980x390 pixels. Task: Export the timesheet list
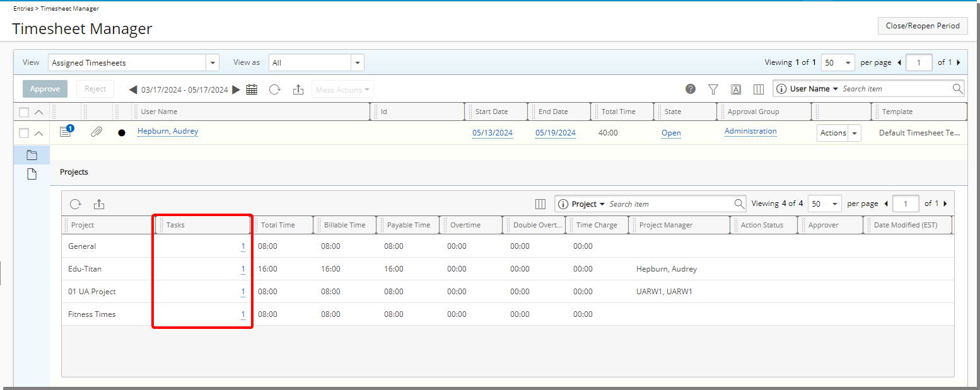click(x=298, y=89)
